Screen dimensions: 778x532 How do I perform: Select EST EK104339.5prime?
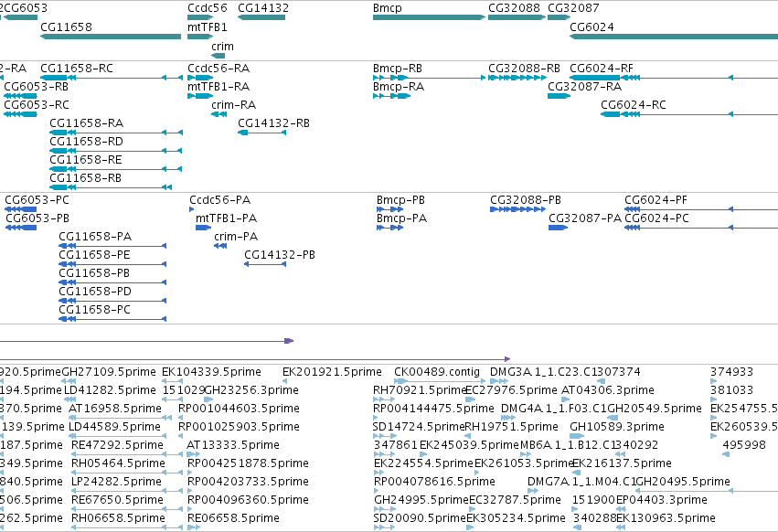point(211,372)
